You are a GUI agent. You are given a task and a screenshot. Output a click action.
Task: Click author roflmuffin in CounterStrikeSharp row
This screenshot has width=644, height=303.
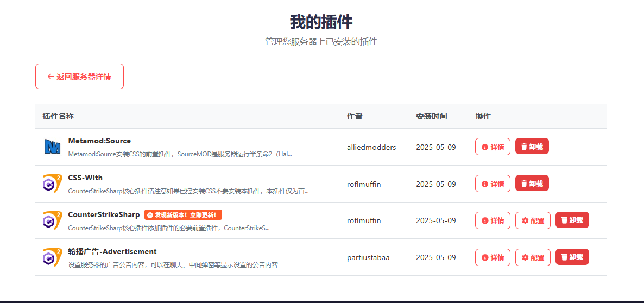click(x=364, y=220)
